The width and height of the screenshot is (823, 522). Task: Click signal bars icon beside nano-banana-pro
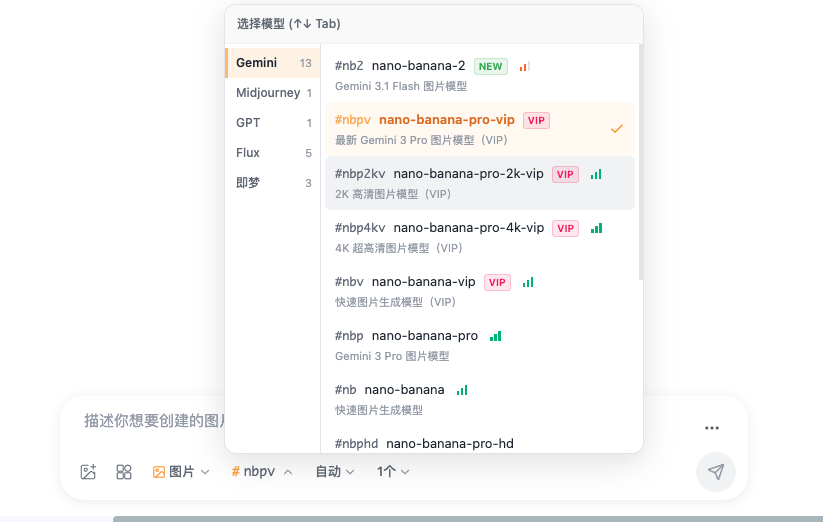[x=495, y=336]
